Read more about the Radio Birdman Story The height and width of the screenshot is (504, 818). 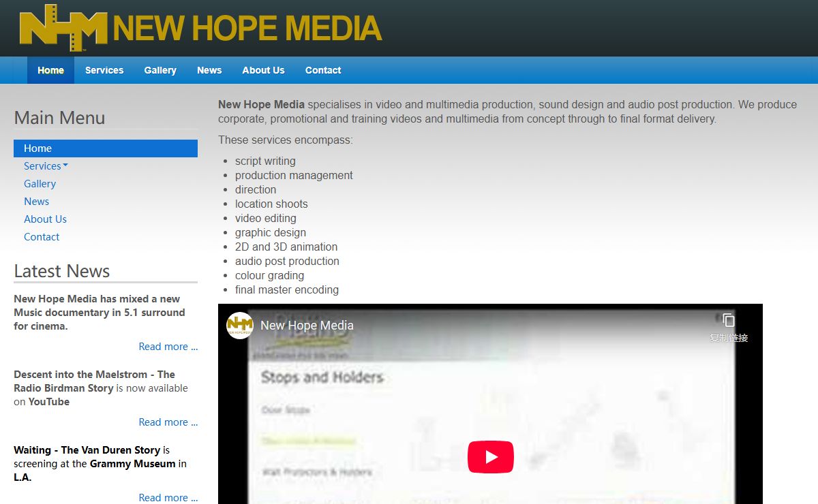(x=168, y=422)
